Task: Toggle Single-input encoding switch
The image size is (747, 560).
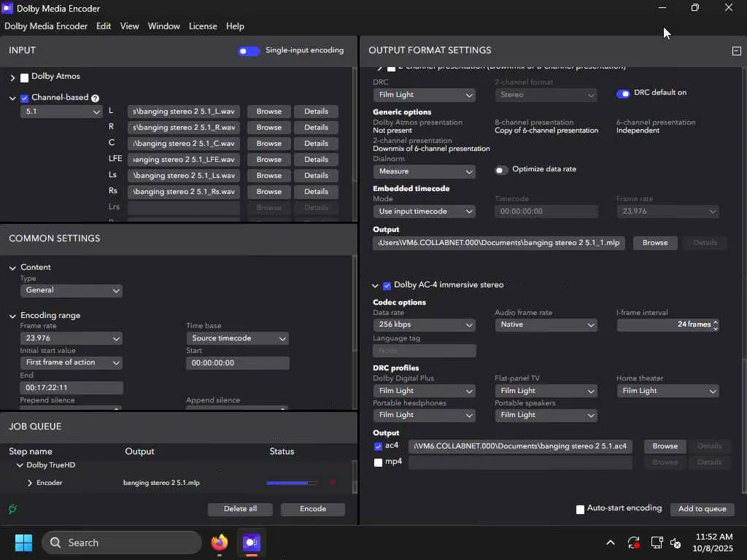Action: tap(248, 51)
